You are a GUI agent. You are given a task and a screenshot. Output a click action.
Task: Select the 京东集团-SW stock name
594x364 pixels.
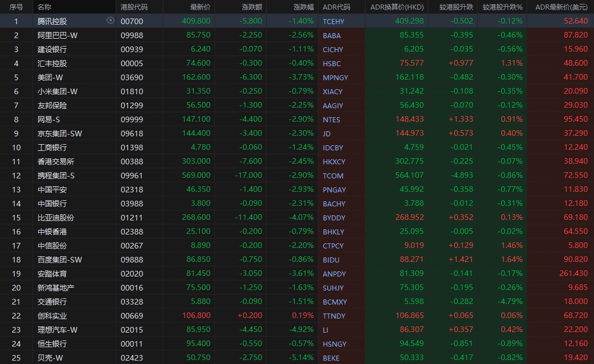tap(60, 133)
